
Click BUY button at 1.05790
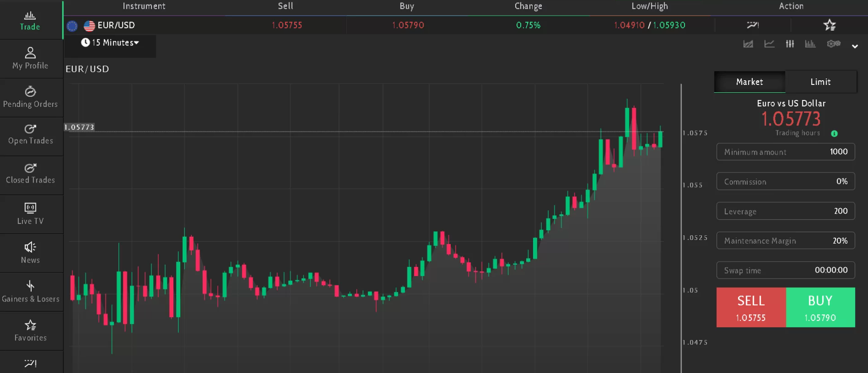pyautogui.click(x=820, y=307)
